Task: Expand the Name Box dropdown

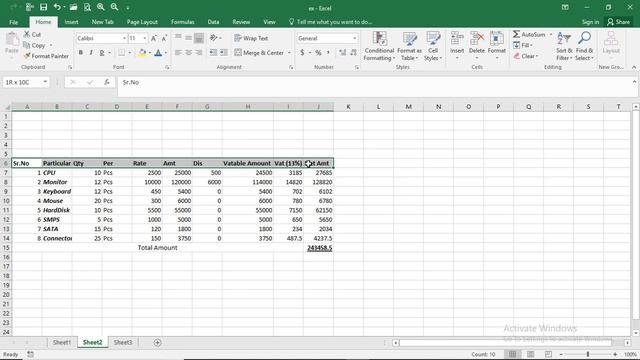Action: 45,82
